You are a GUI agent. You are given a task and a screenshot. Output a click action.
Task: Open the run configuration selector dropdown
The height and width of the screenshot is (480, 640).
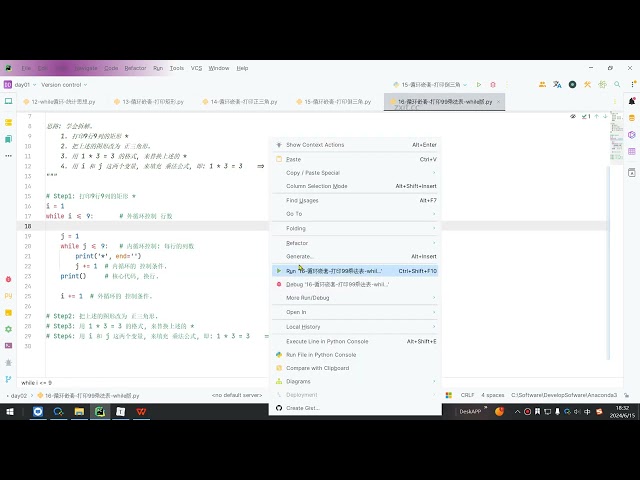[x=430, y=84]
